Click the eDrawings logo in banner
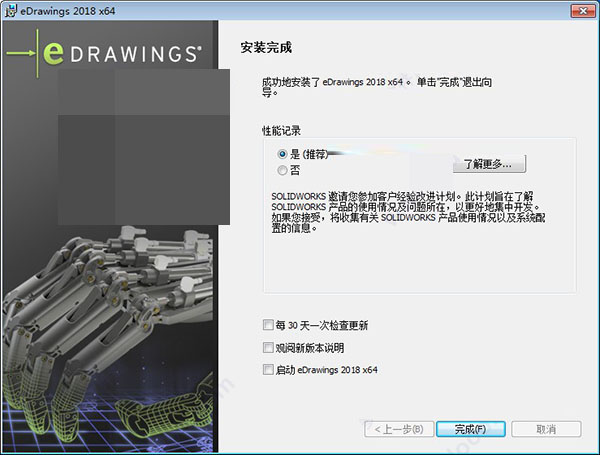 [x=104, y=54]
